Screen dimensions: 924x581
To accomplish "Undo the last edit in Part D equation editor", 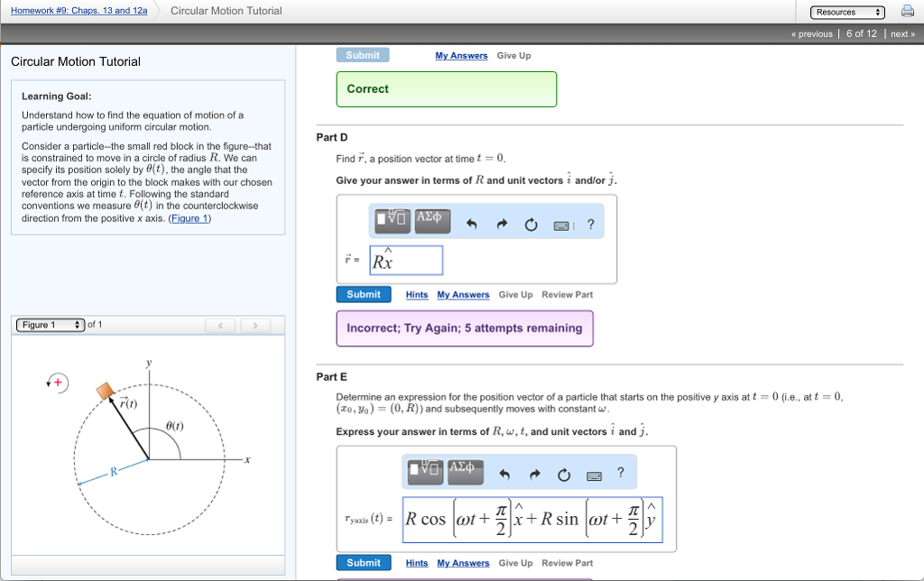I will point(472,222).
